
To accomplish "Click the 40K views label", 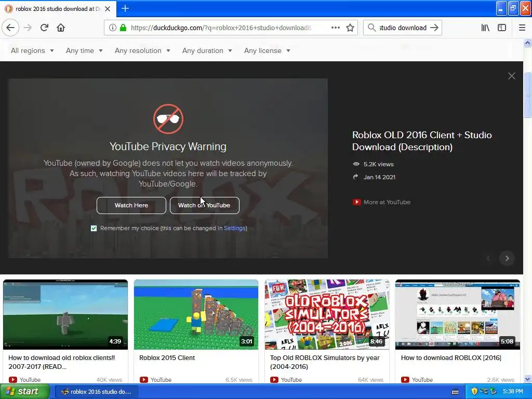I will coord(109,380).
